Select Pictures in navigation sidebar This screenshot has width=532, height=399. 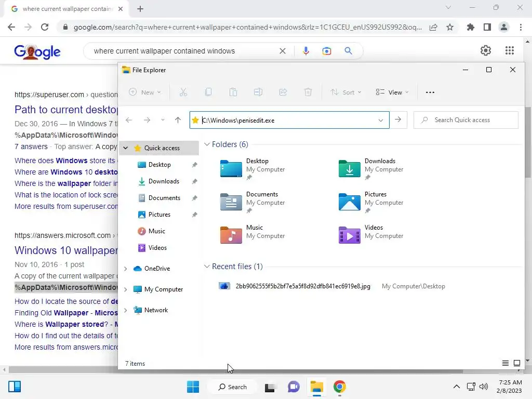click(159, 215)
